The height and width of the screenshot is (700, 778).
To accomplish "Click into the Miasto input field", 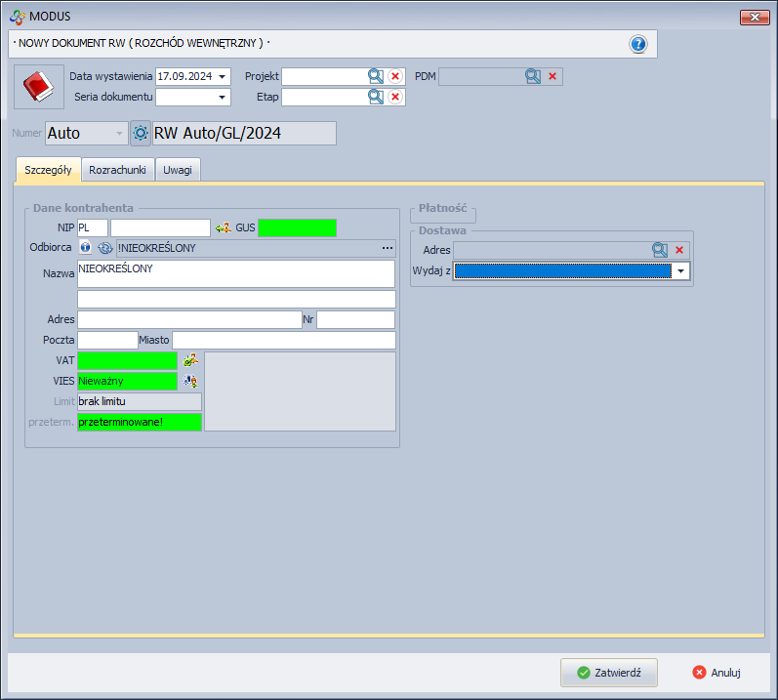I will pos(283,340).
